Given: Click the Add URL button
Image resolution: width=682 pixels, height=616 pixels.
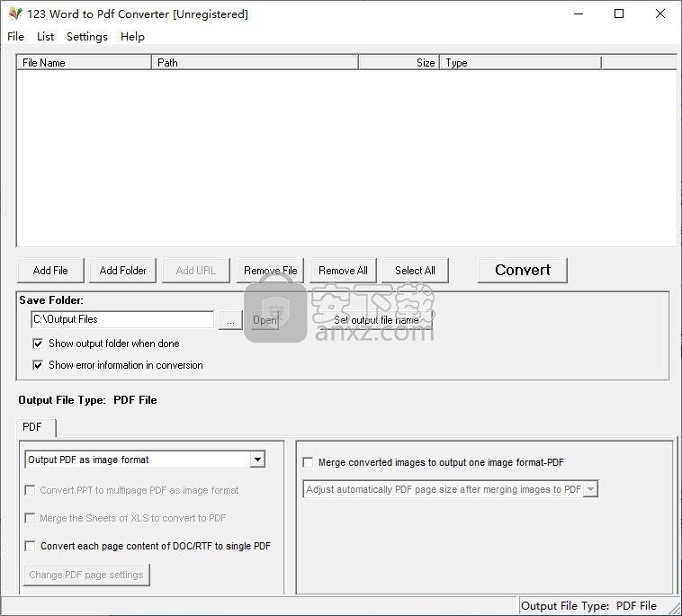Looking at the screenshot, I should [x=196, y=271].
